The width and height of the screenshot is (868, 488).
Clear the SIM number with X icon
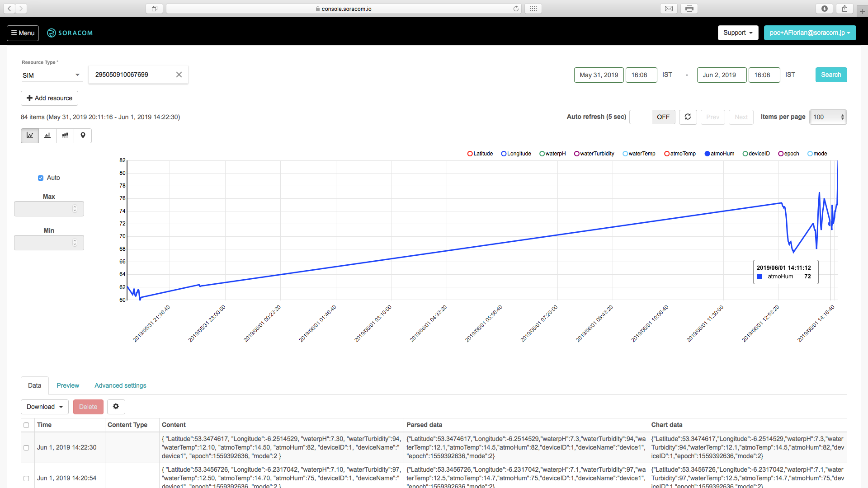[x=179, y=75]
